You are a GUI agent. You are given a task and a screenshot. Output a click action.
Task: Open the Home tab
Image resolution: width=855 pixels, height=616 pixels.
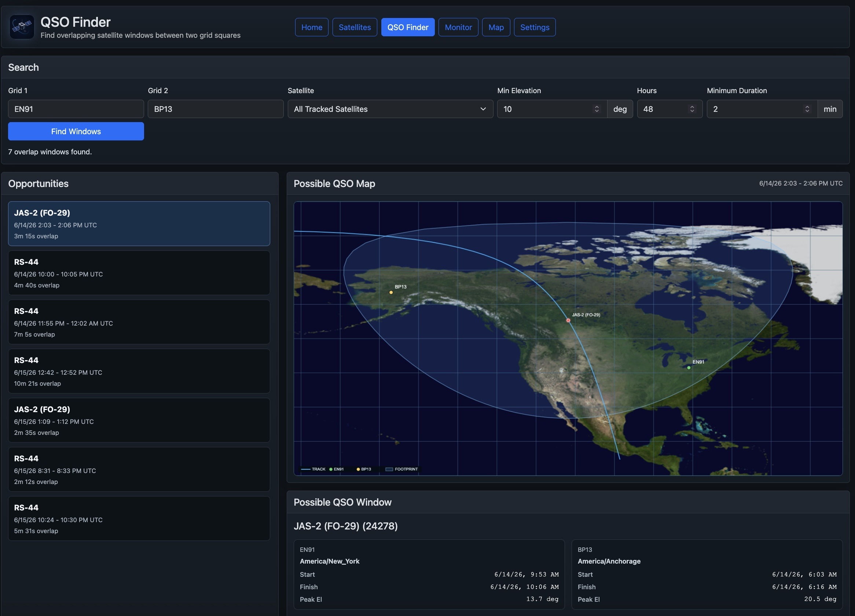(312, 27)
